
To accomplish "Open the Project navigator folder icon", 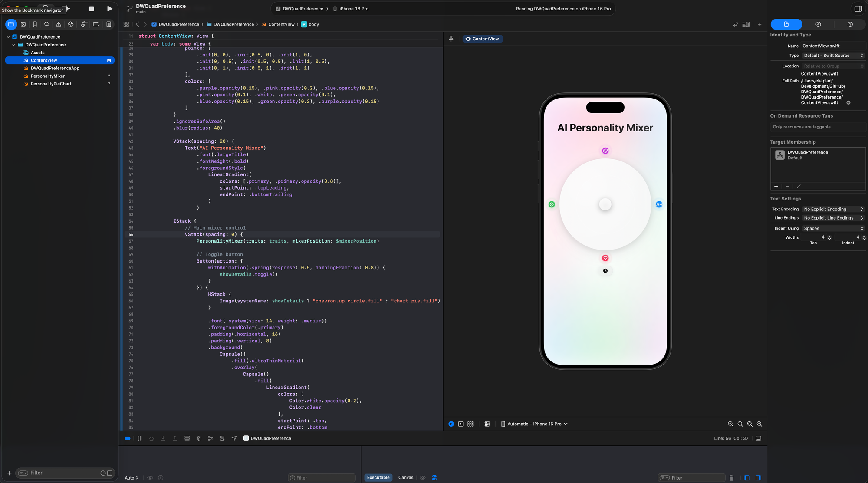I will [x=11, y=24].
